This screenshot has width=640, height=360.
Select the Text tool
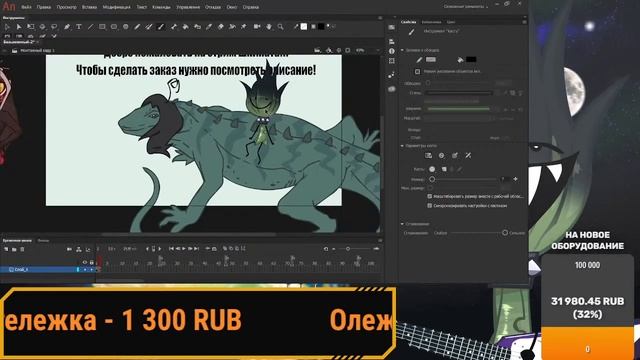78,27
